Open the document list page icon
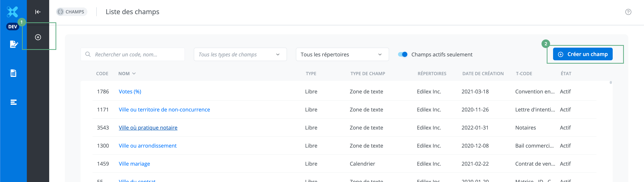Viewport: 644px width, 182px height. coord(13,73)
